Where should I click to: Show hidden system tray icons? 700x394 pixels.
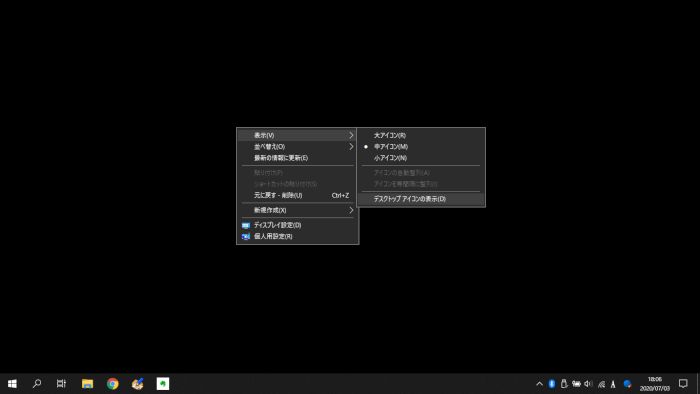(x=539, y=384)
